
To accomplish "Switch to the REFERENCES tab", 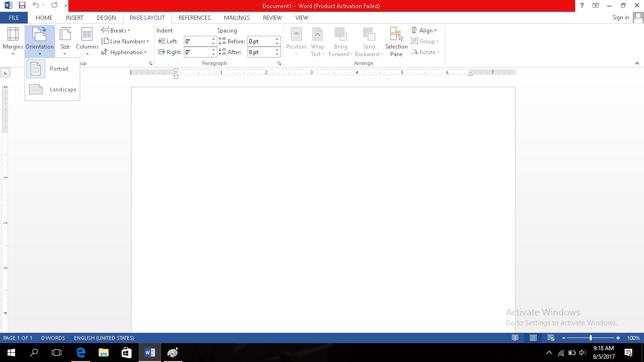I will (x=195, y=18).
